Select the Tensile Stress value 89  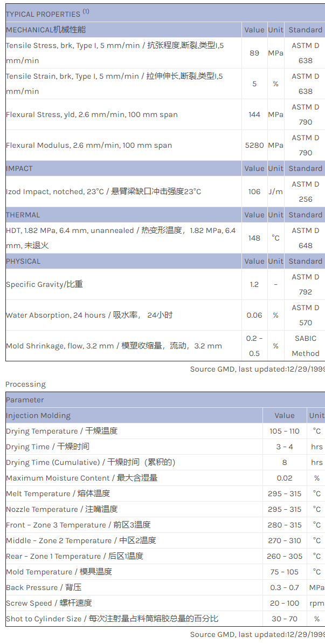click(254, 53)
